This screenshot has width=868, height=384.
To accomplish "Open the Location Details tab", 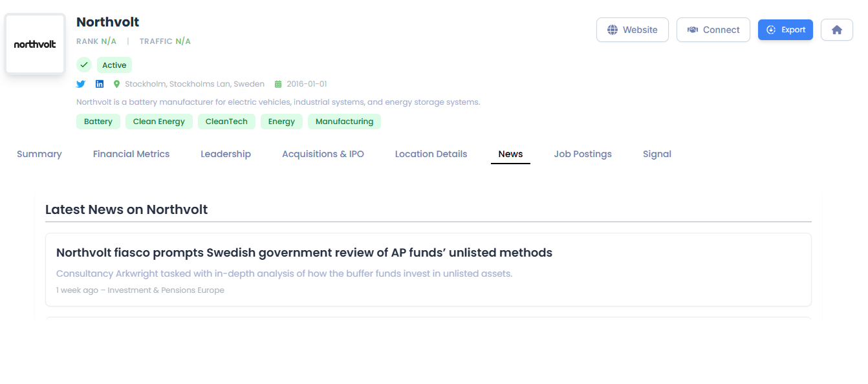I will (x=431, y=154).
